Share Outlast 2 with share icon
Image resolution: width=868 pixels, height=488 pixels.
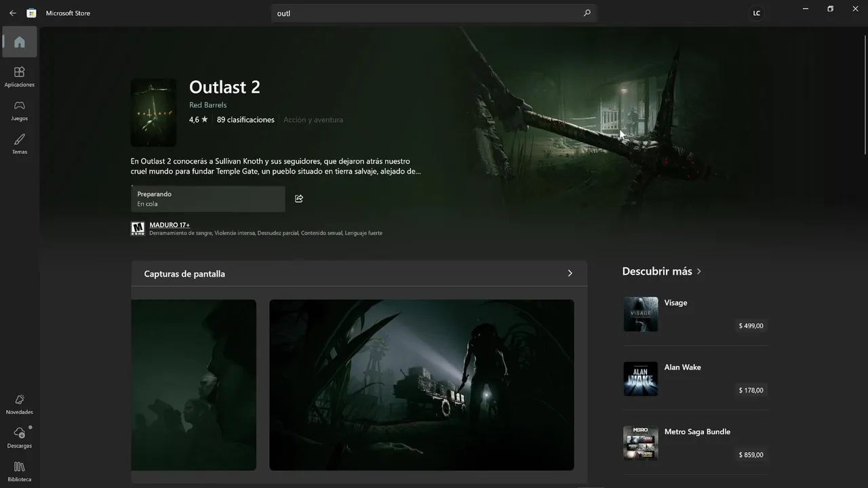pos(299,199)
